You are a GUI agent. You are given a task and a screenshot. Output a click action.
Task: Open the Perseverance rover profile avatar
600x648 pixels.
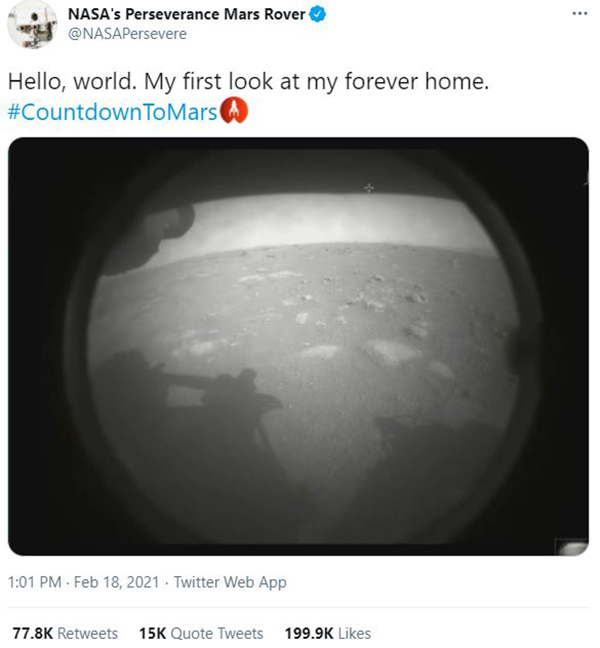tap(32, 24)
